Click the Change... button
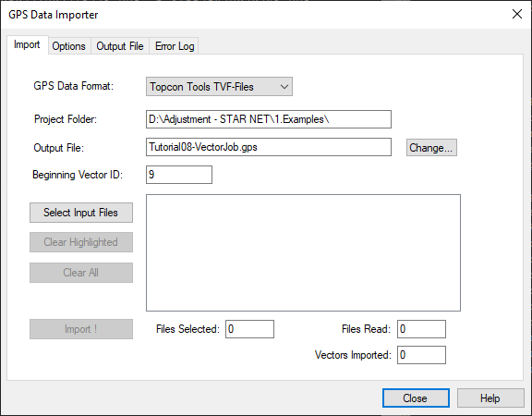Viewport: 532px width, 416px height. pos(431,147)
